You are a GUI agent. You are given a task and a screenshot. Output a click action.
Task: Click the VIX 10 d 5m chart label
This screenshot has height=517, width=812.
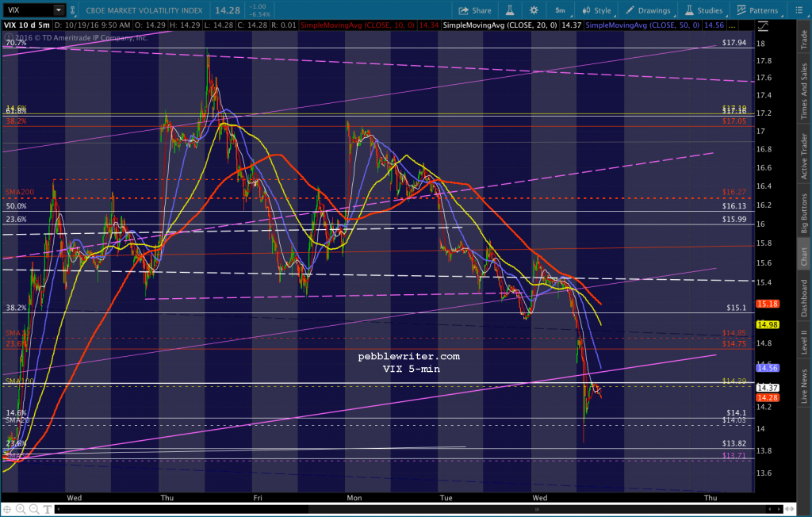tap(27, 25)
